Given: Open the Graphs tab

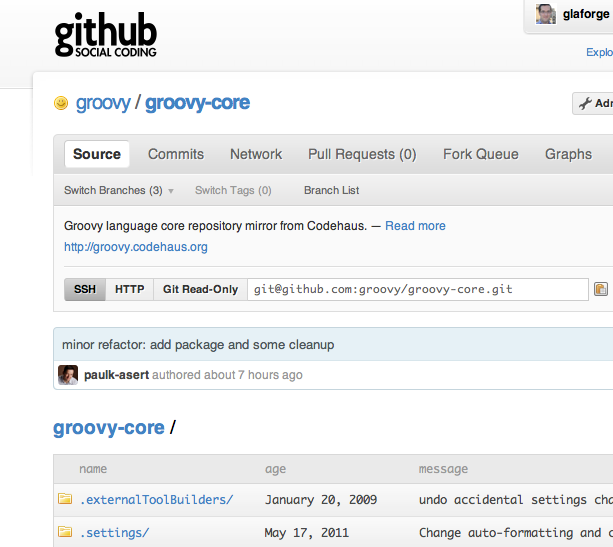Looking at the screenshot, I should (568, 154).
